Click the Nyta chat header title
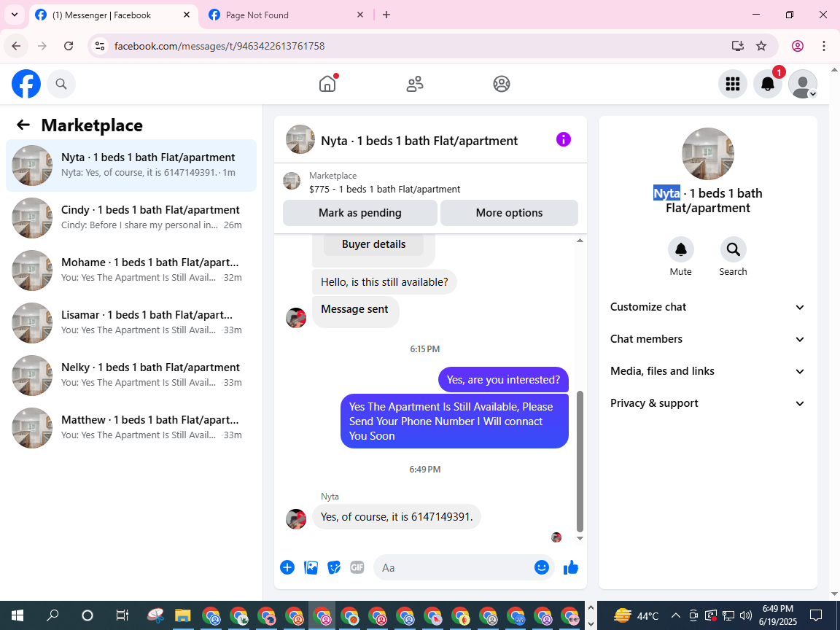 click(x=419, y=141)
